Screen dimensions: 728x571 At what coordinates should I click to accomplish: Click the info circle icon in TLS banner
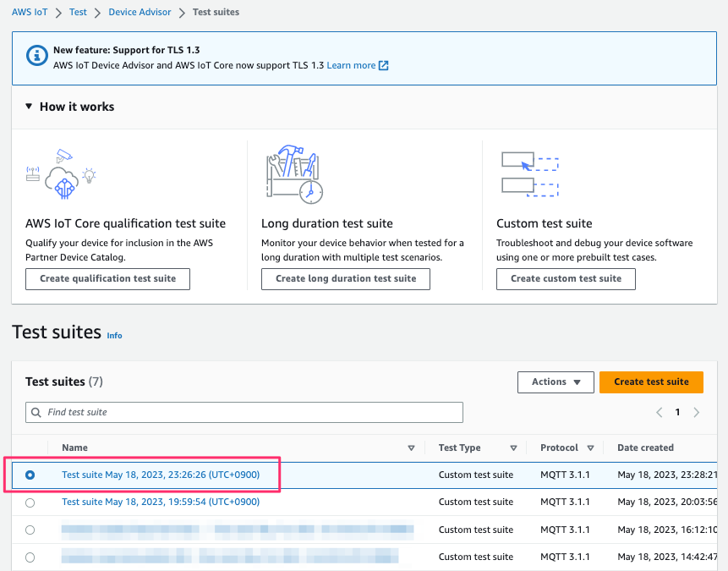click(36, 57)
